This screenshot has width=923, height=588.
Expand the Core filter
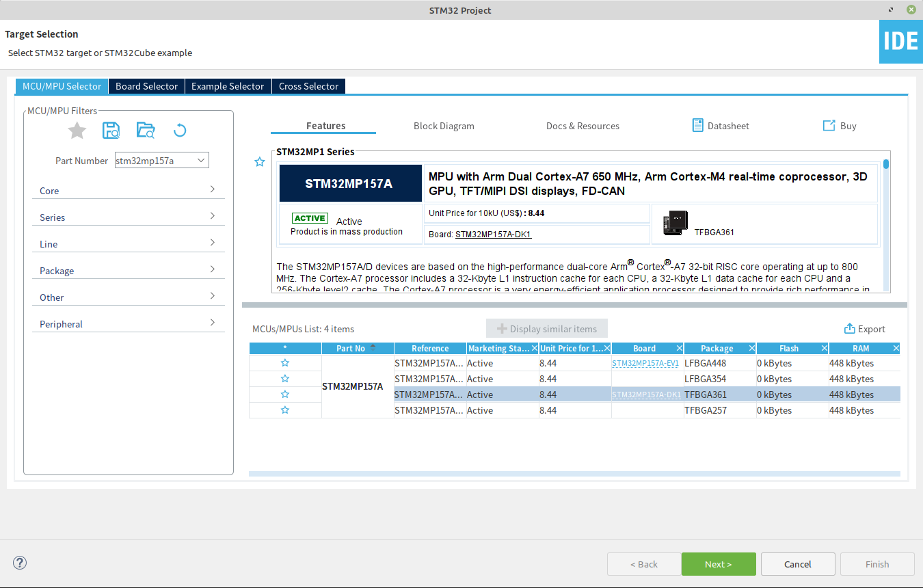128,191
